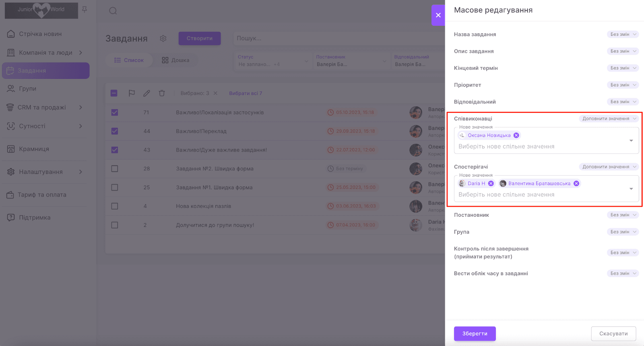
Task: Open Співвиконавці mode dropdown
Action: [x=609, y=118]
